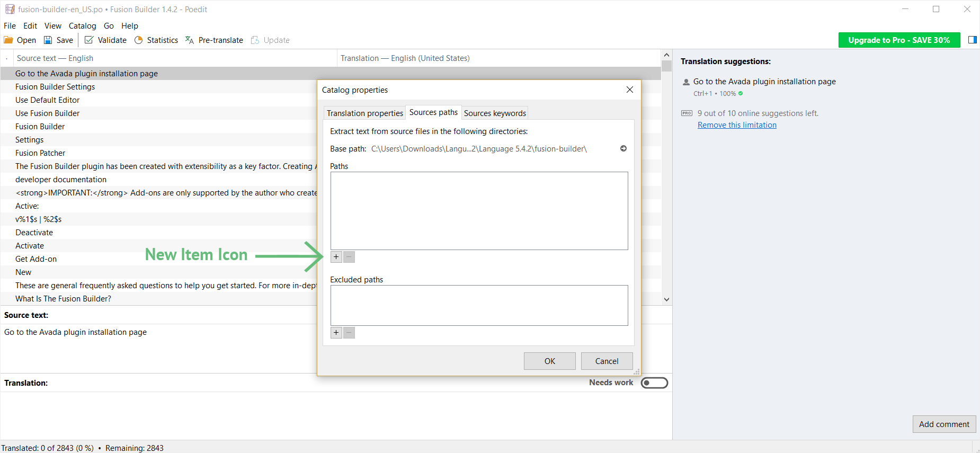Open the View menu
This screenshot has width=980, height=453.
pos(52,26)
